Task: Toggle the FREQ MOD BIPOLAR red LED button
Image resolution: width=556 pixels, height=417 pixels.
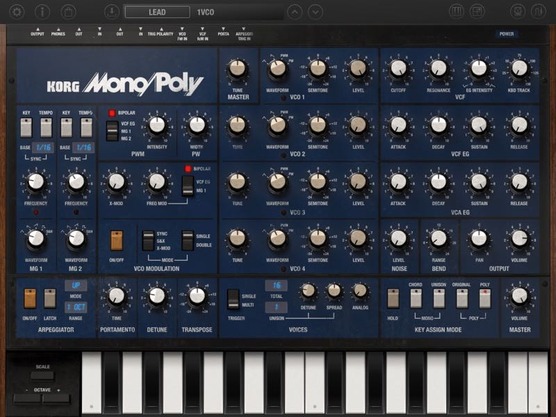Action: pyautogui.click(x=188, y=169)
